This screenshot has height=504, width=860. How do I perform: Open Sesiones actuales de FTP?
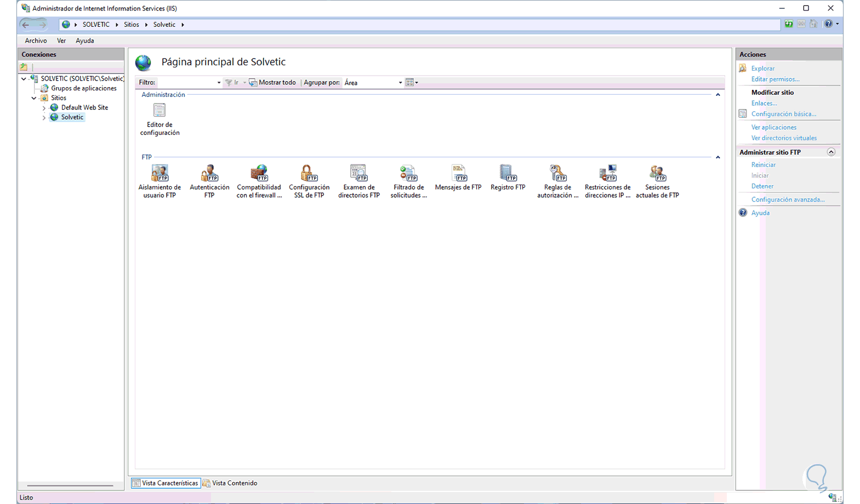[657, 181]
